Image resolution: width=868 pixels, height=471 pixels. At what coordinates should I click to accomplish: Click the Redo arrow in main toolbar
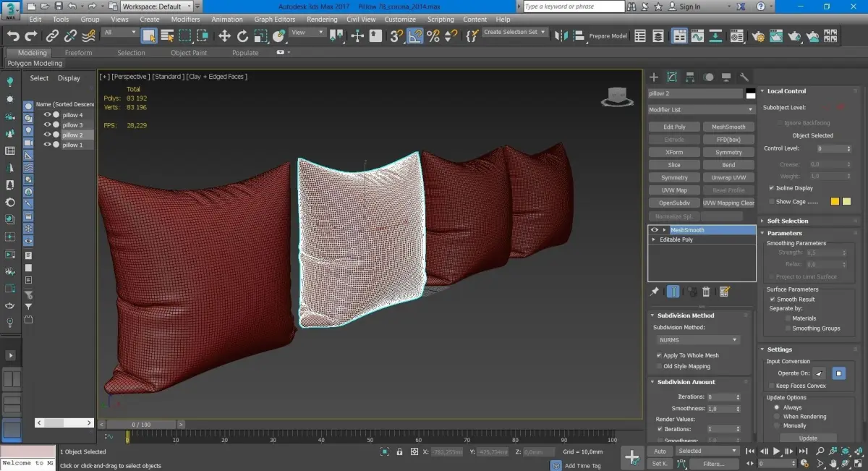point(31,35)
